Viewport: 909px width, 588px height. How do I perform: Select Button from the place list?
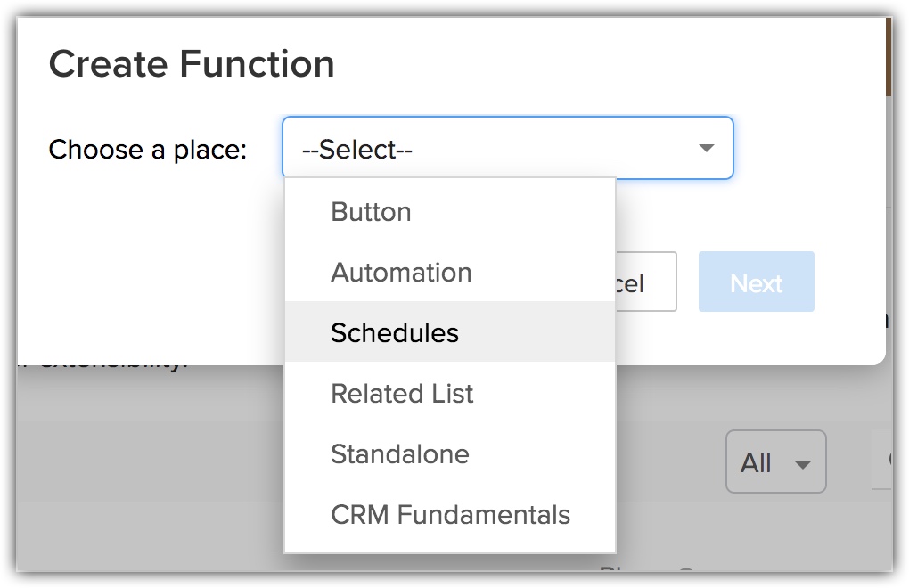click(450, 212)
